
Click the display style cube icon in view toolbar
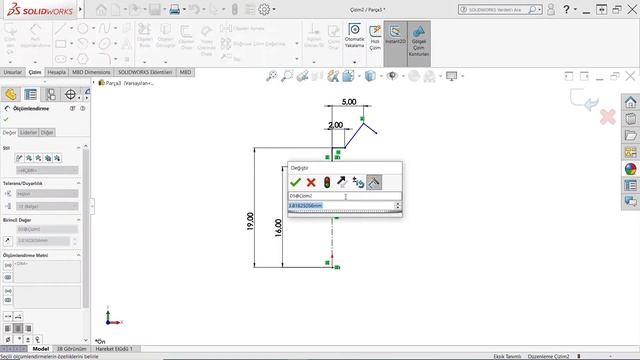(x=370, y=76)
